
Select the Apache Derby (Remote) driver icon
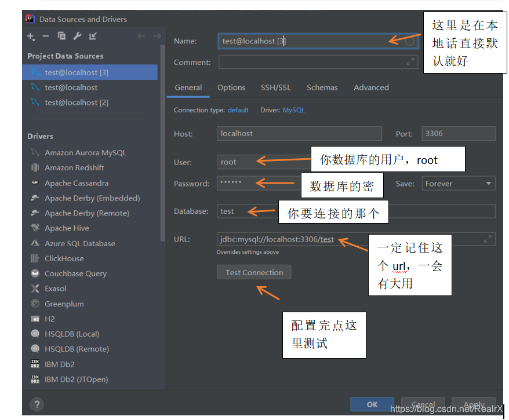(x=35, y=213)
